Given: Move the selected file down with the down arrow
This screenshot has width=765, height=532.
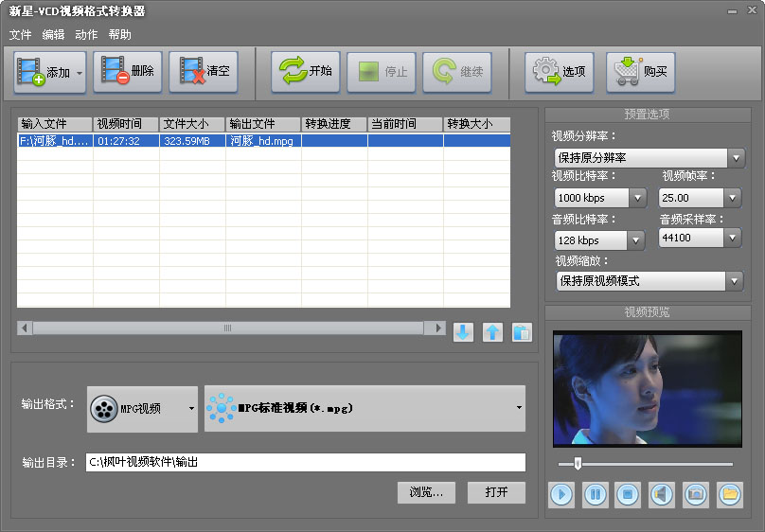Looking at the screenshot, I should (x=463, y=332).
